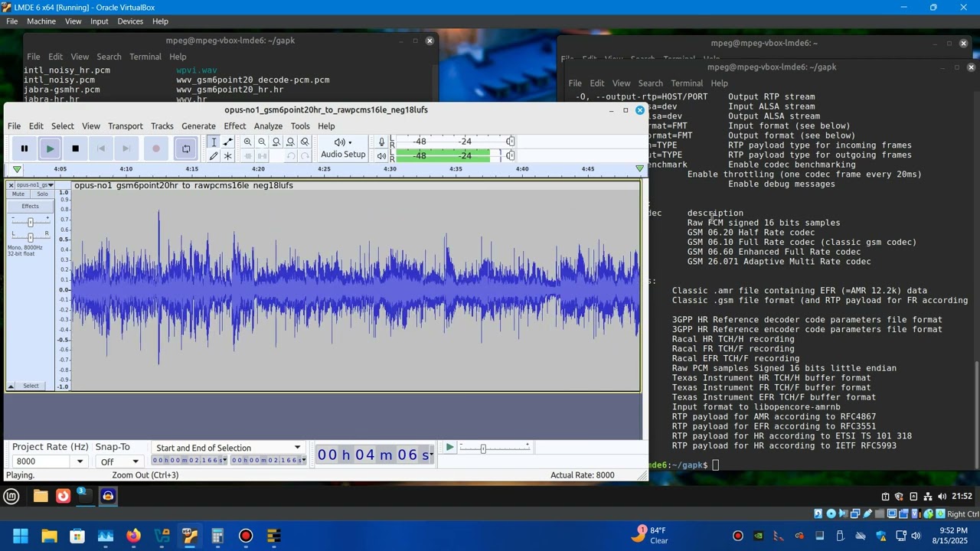Open VirtualBox Devices menu

pos(130,21)
